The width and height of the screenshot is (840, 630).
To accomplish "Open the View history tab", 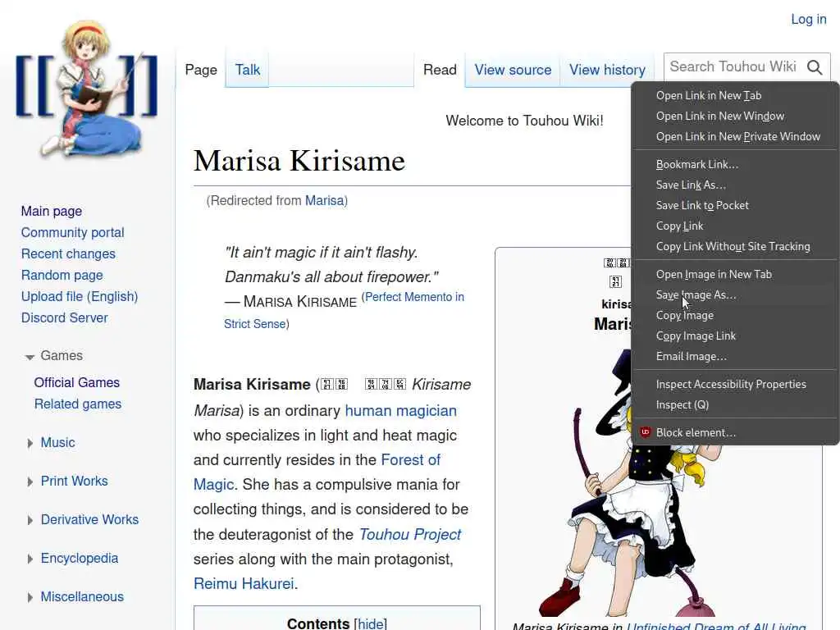I will [x=607, y=70].
